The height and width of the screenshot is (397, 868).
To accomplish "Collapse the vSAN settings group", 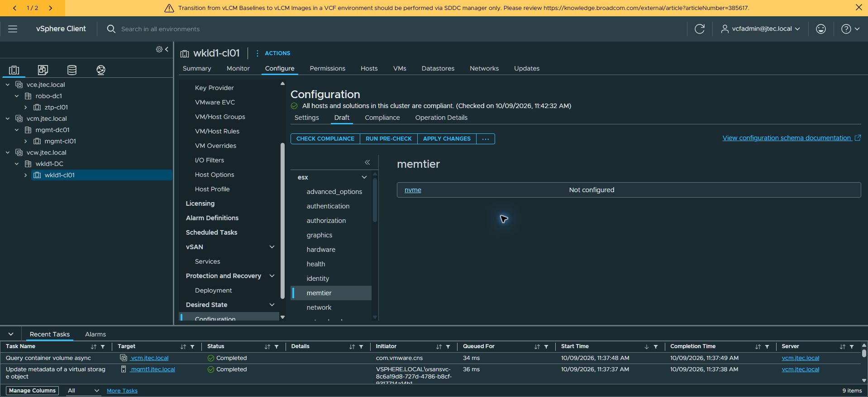I will (x=272, y=247).
